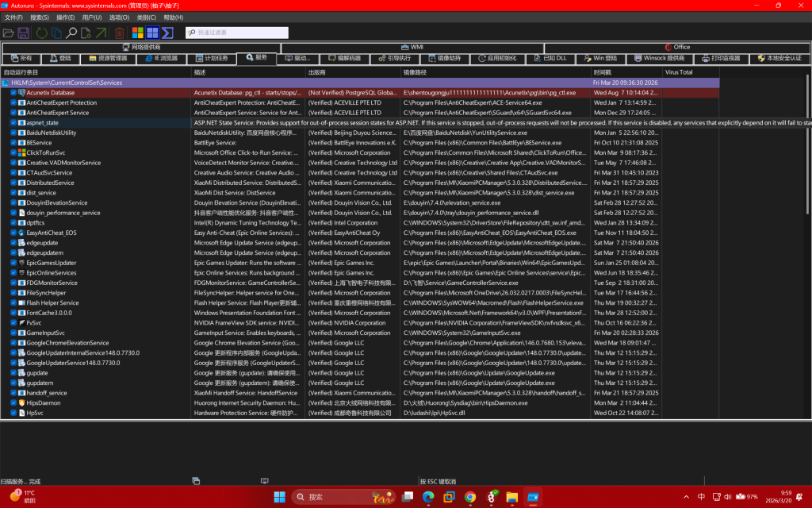
Task: Delete selected entry with red trash icon
Action: tap(119, 33)
